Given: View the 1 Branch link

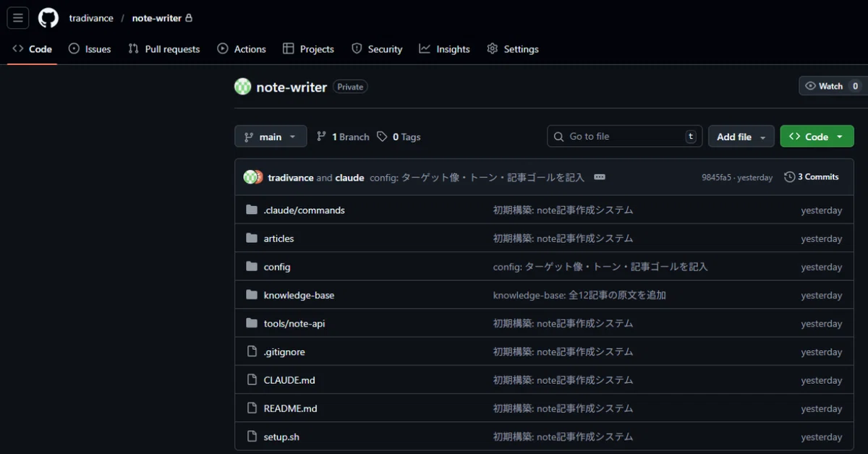Looking at the screenshot, I should tap(343, 137).
